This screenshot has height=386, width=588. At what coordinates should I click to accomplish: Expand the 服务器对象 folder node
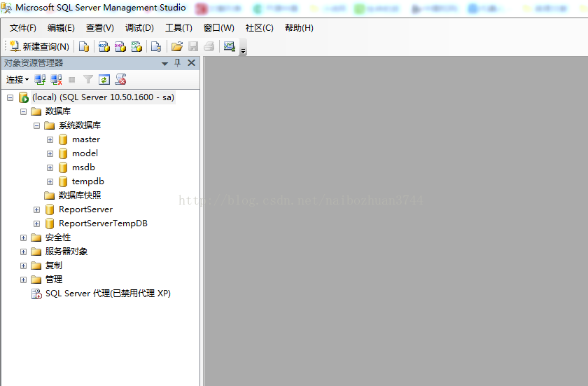[23, 251]
